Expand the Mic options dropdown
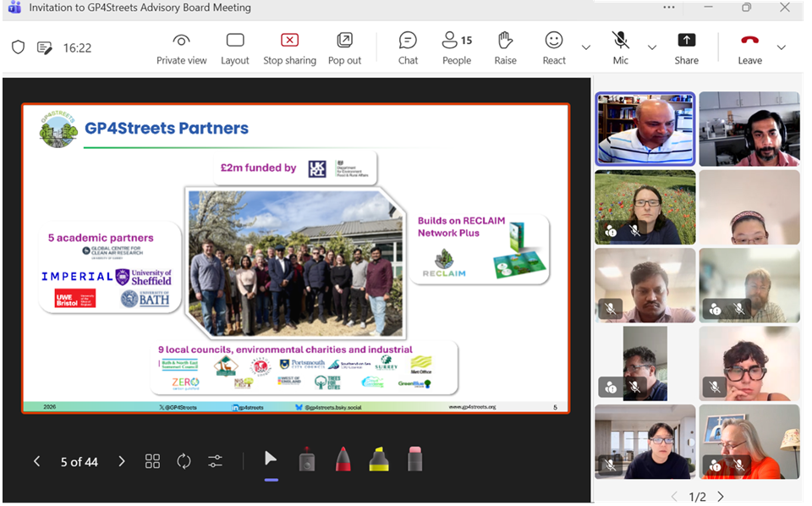The width and height of the screenshot is (812, 506). pyautogui.click(x=652, y=47)
